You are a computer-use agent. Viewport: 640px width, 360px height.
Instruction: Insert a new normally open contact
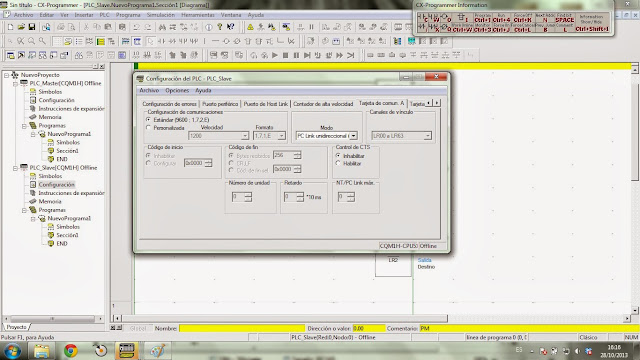[162, 41]
